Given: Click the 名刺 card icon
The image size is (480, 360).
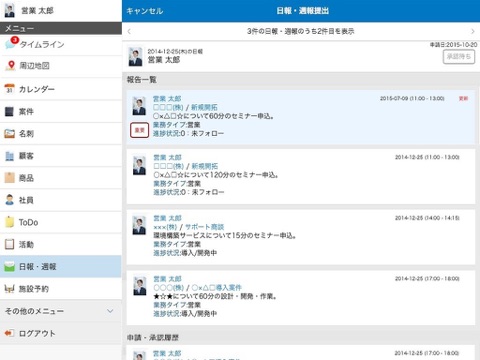Looking at the screenshot, I should pos(10,134).
